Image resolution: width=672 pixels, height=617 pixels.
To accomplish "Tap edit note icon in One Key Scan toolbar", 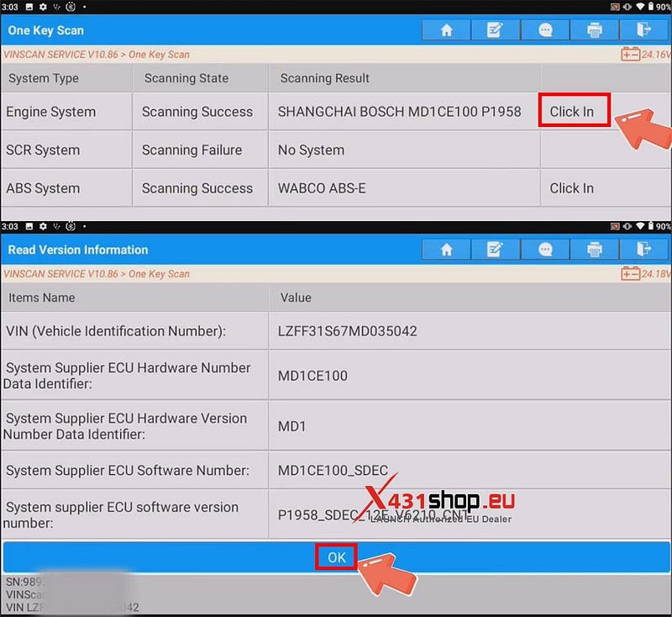I will 495,30.
